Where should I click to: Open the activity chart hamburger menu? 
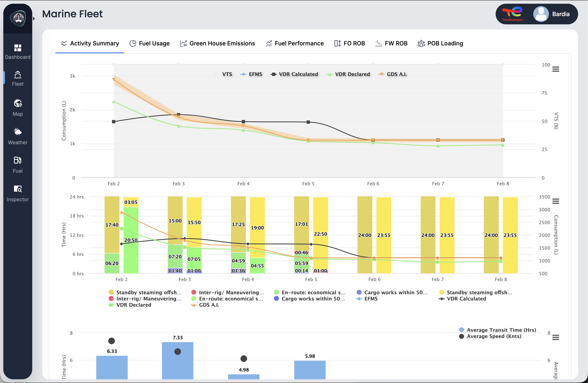point(556,201)
